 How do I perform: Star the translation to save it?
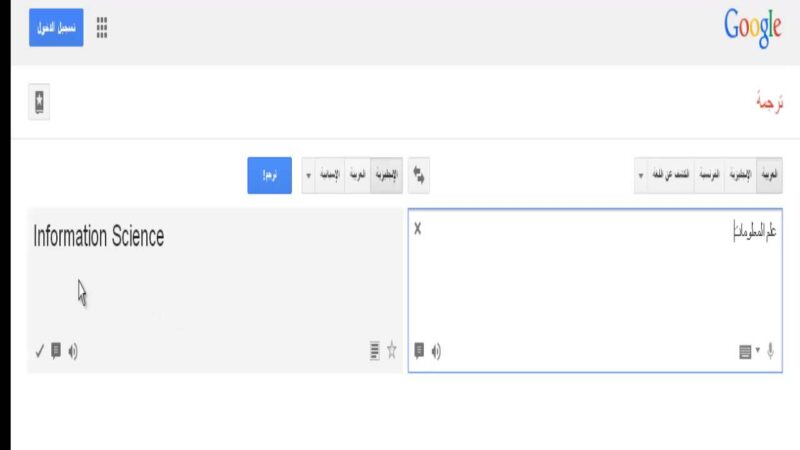coord(392,351)
